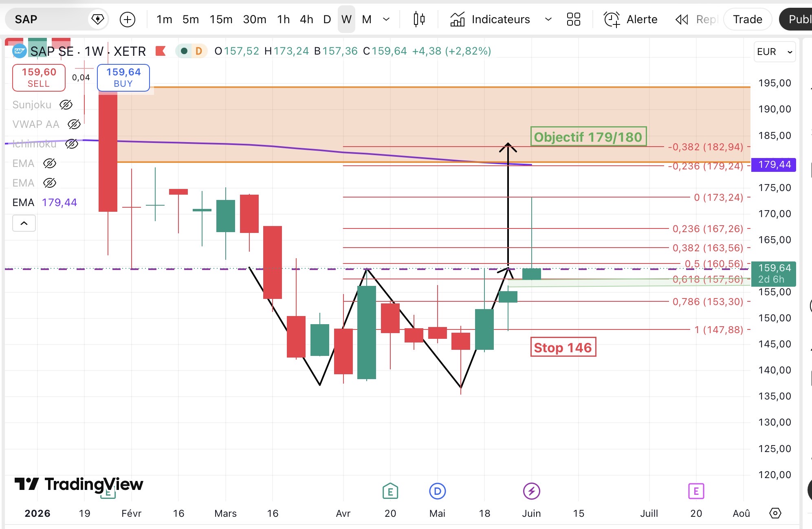Viewport: 812px width, 529px height.
Task: Open the EUR currency dropdown
Action: point(775,52)
